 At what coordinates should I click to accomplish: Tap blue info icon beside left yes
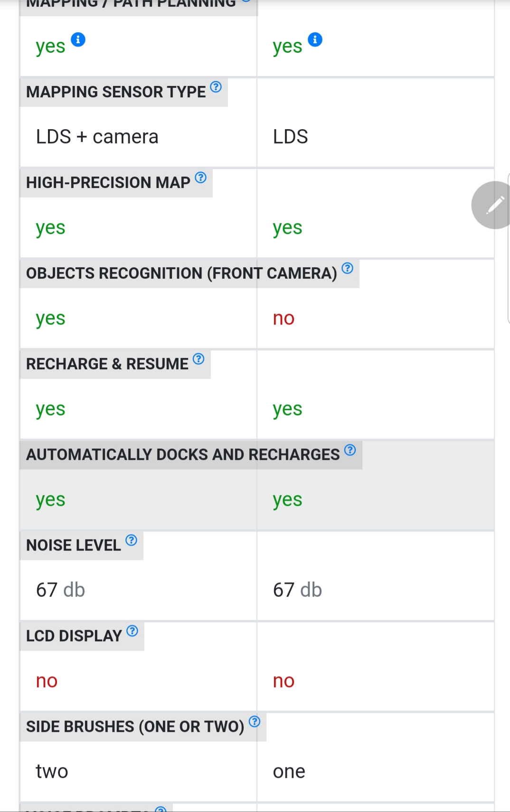click(78, 39)
